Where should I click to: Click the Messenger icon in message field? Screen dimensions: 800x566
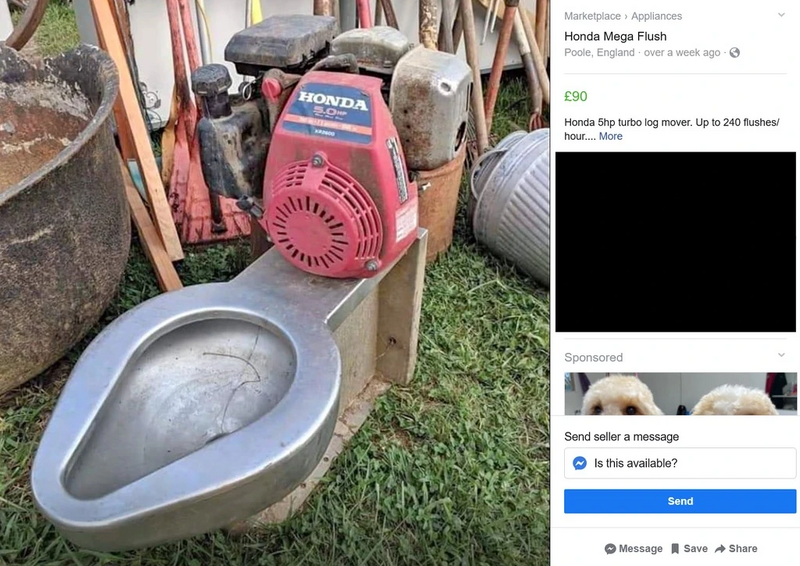[580, 463]
